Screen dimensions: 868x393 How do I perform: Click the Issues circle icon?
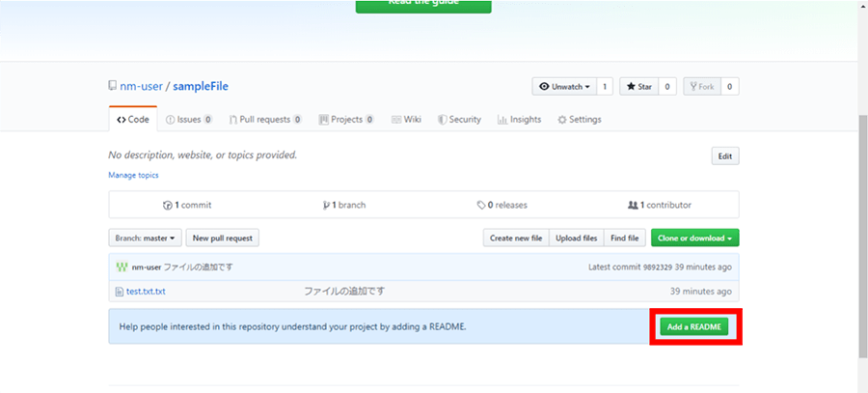171,120
